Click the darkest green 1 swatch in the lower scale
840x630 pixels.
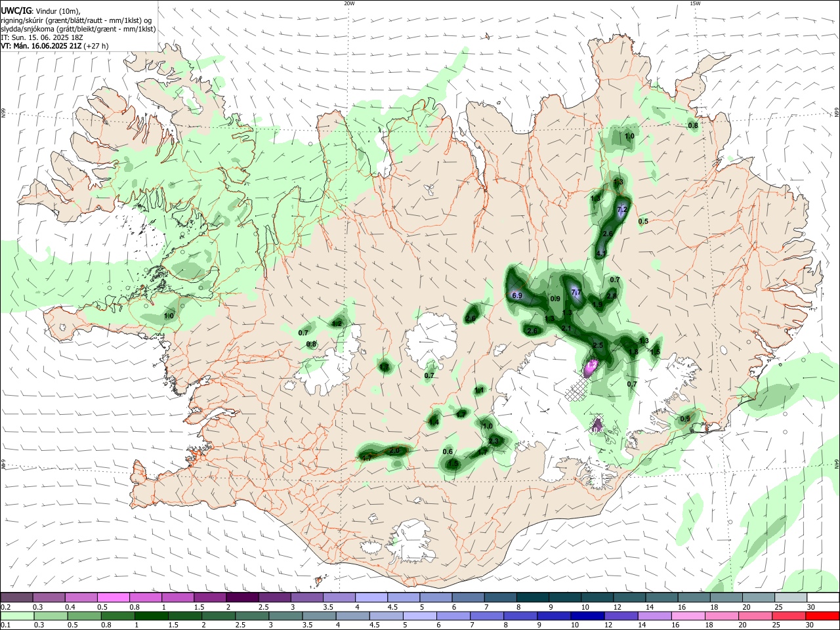[x=151, y=616]
